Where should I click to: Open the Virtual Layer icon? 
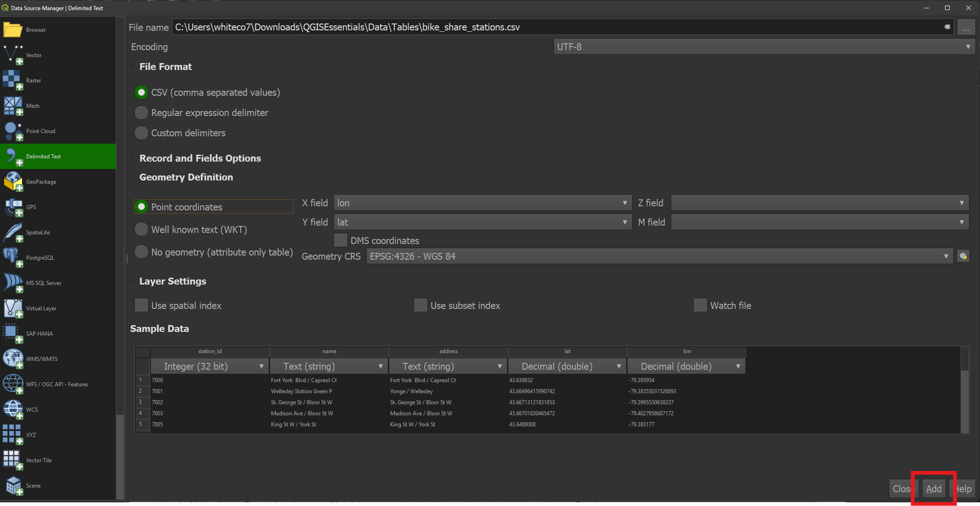coord(13,308)
